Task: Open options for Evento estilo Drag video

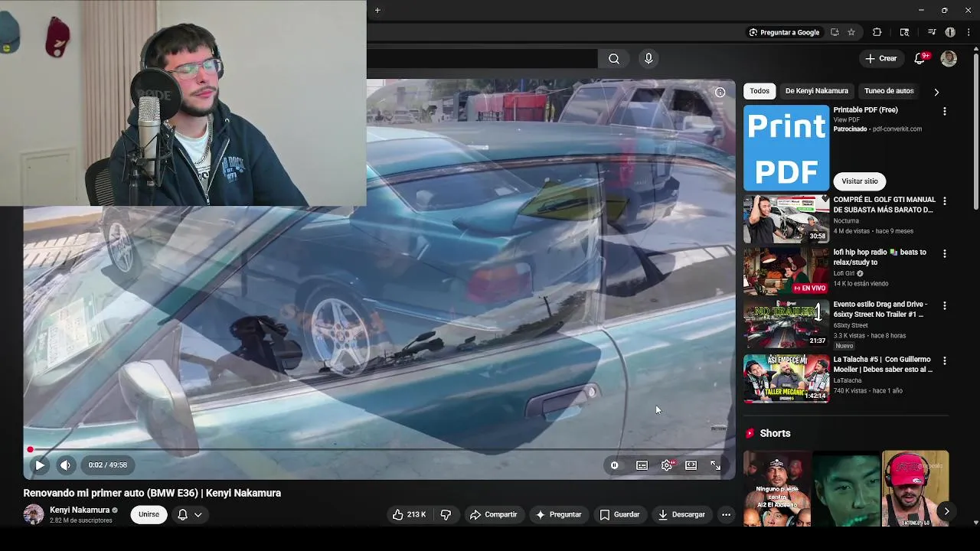Action: [x=944, y=305]
